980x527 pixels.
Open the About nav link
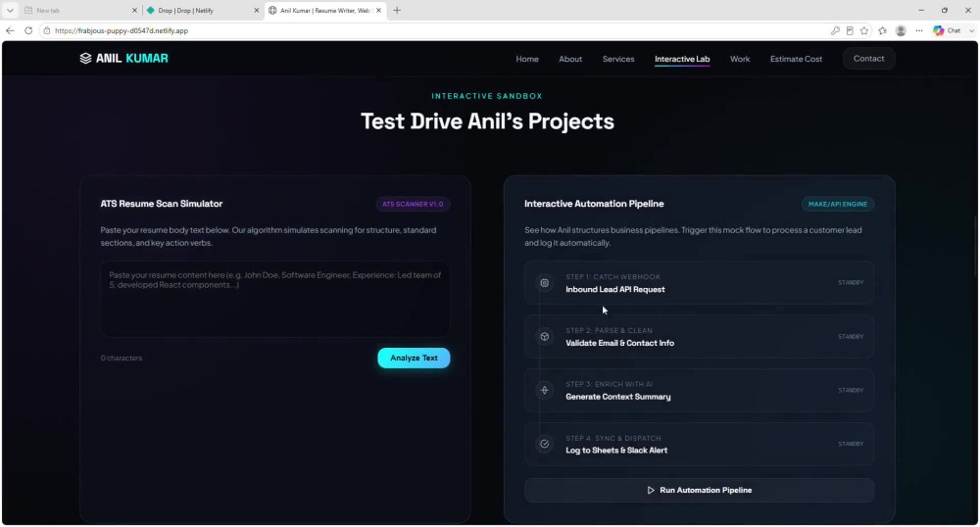(x=570, y=59)
